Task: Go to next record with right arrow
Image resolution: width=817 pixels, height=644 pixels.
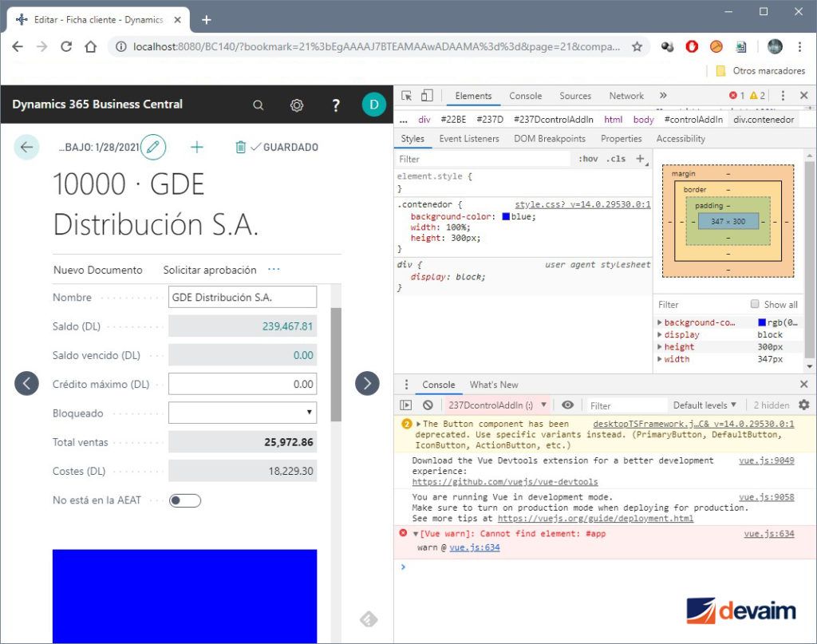Action: 367,383
